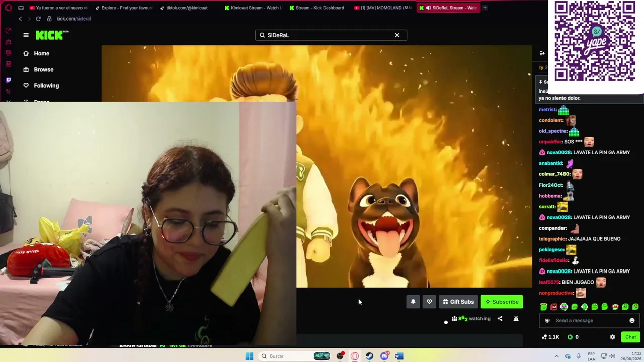This screenshot has height=362, width=644.
Task: Open the GX speedometer sidebar icon
Action: point(8,31)
